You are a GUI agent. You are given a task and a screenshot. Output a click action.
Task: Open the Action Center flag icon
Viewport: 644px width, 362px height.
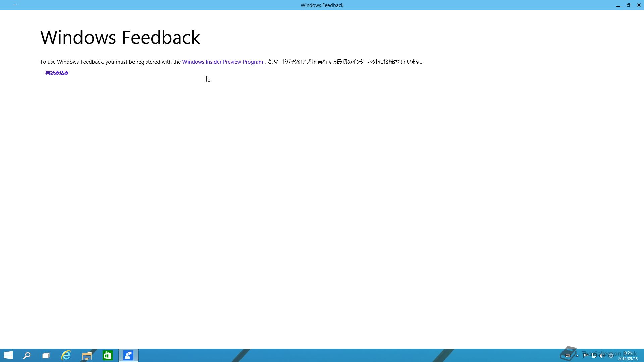pyautogui.click(x=585, y=356)
